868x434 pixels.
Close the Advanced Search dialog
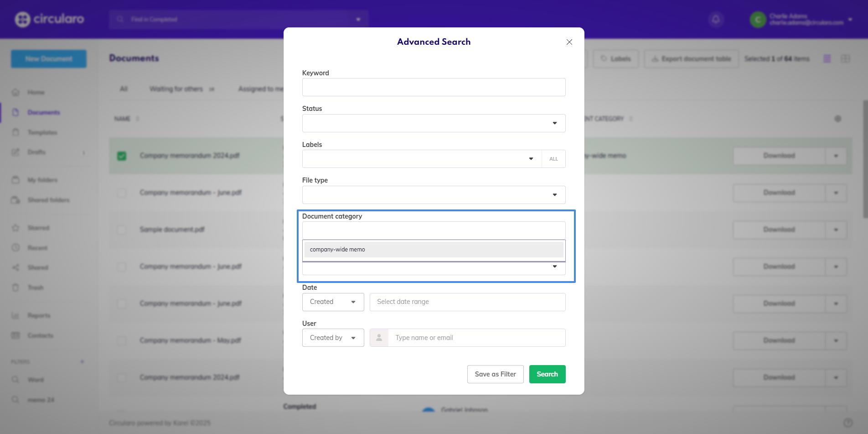tap(569, 42)
